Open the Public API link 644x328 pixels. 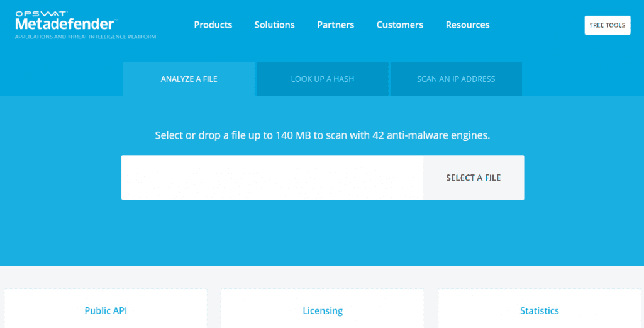pyautogui.click(x=106, y=311)
